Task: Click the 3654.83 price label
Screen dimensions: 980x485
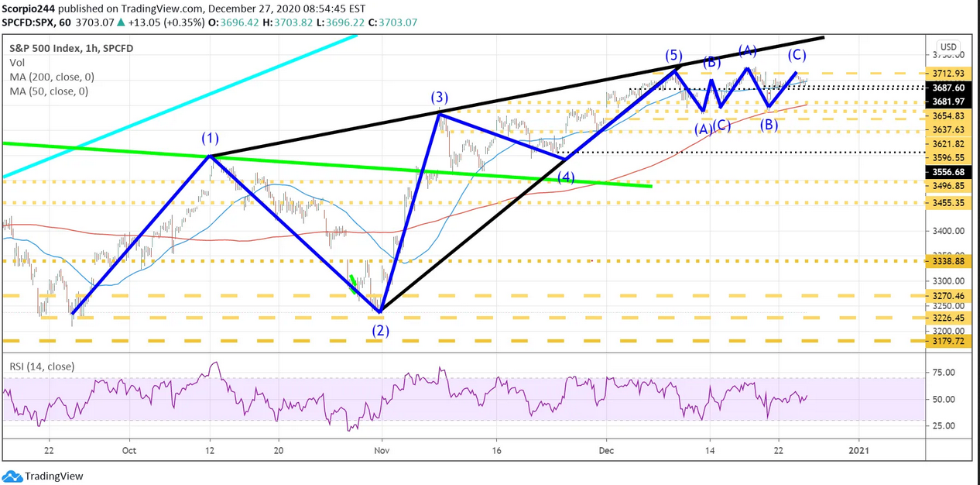Action: point(948,115)
